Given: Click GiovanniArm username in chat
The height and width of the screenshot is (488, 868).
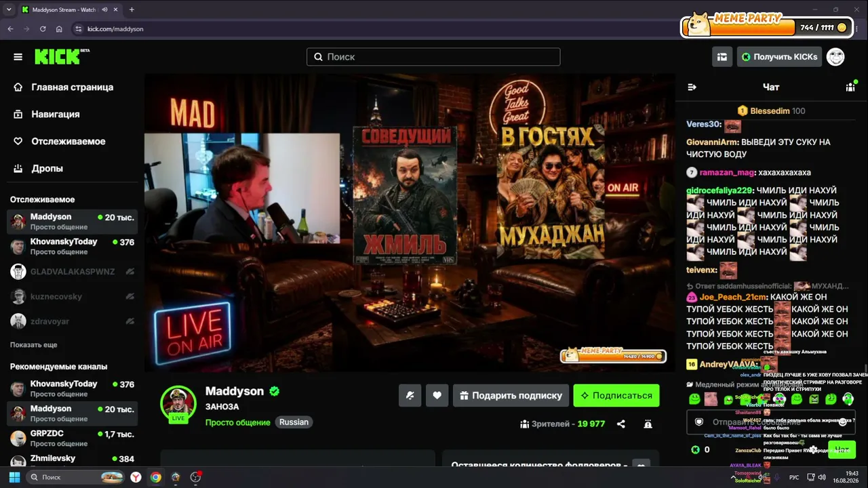Looking at the screenshot, I should 712,142.
